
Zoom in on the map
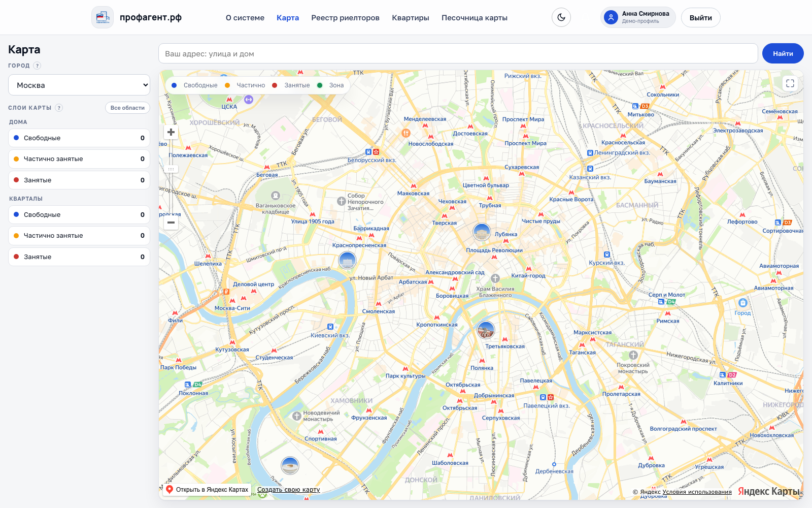pyautogui.click(x=171, y=132)
